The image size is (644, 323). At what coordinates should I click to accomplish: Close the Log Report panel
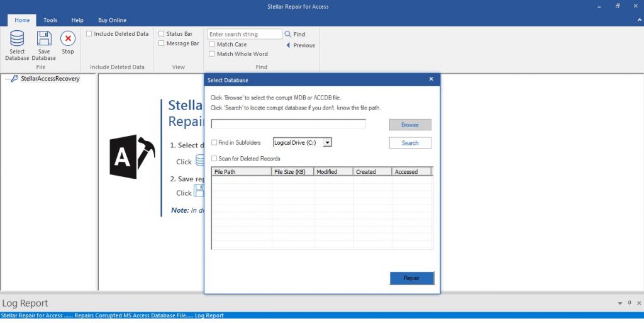coord(639,303)
